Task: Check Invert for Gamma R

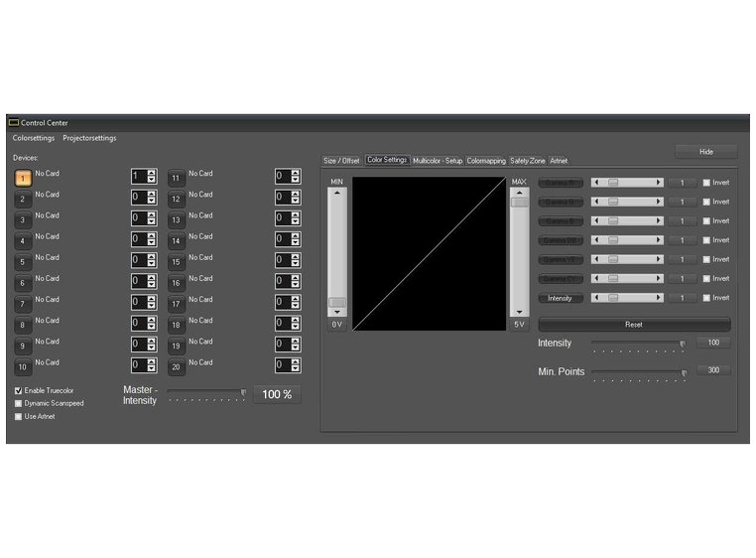Action: (706, 183)
